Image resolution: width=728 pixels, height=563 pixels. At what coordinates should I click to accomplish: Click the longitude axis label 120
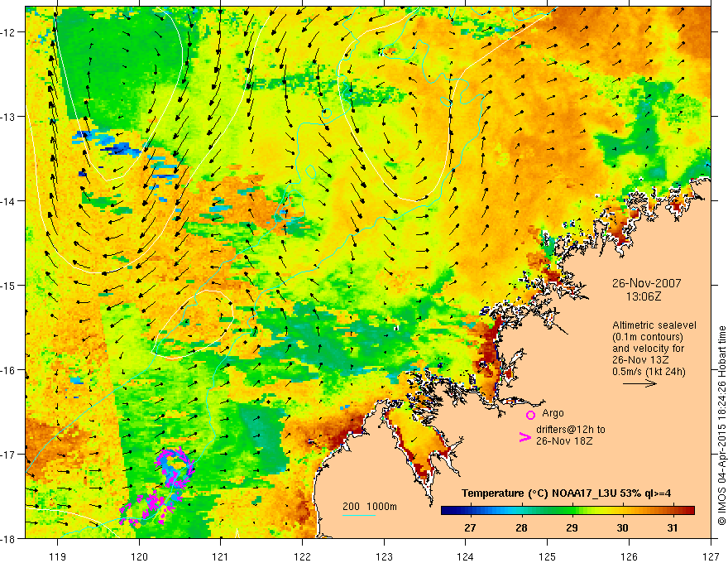139,556
